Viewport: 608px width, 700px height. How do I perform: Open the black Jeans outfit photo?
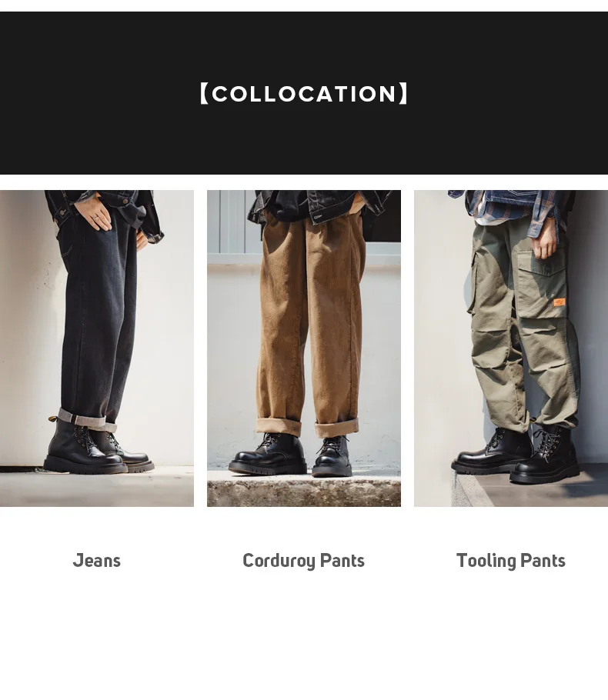(x=97, y=348)
